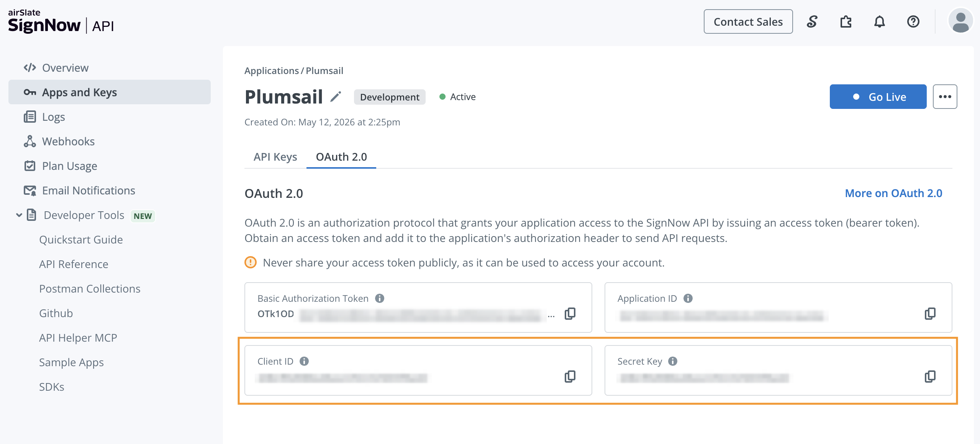Show info tooltip for Client ID
This screenshot has width=980, height=444.
click(x=304, y=361)
